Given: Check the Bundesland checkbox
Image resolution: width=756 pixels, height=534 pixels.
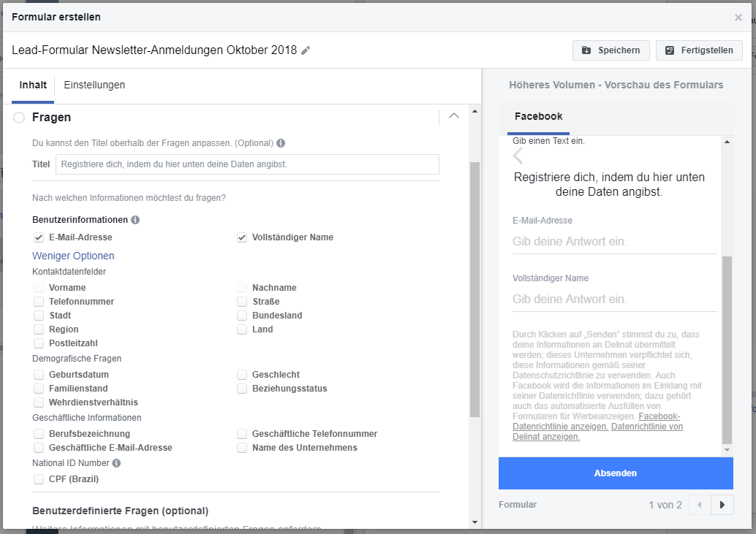Looking at the screenshot, I should click(x=242, y=316).
